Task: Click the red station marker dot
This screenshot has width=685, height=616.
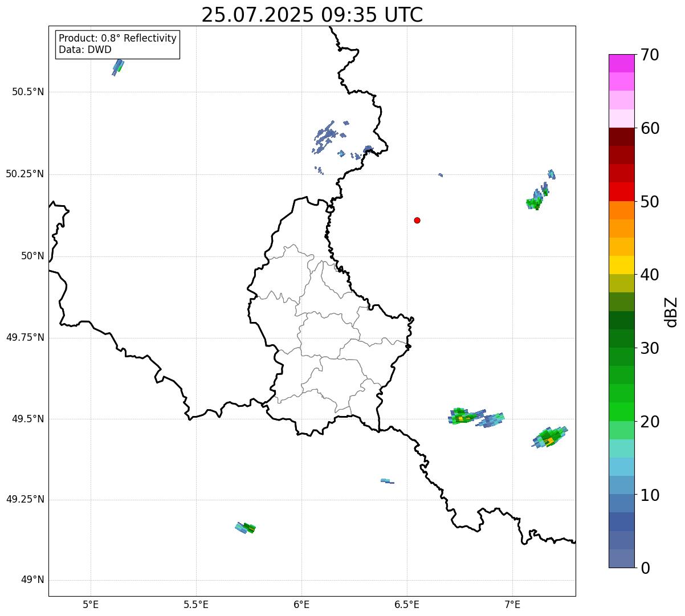Action: pyautogui.click(x=417, y=220)
